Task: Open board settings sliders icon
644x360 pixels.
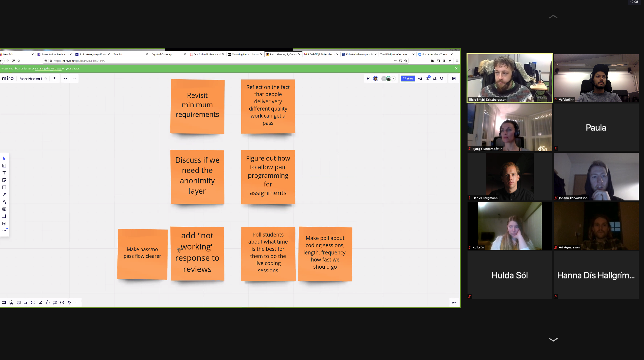Action: tap(420, 79)
